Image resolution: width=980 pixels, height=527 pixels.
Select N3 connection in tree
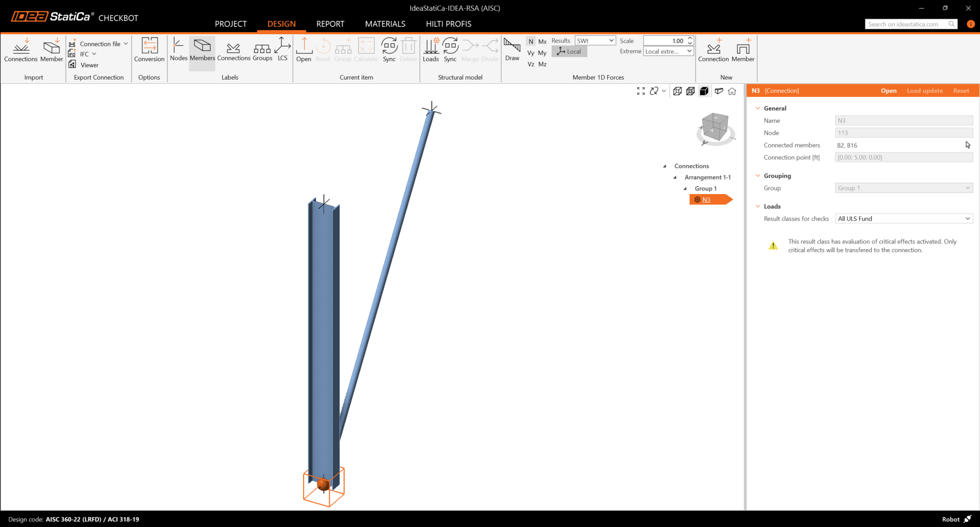click(706, 200)
